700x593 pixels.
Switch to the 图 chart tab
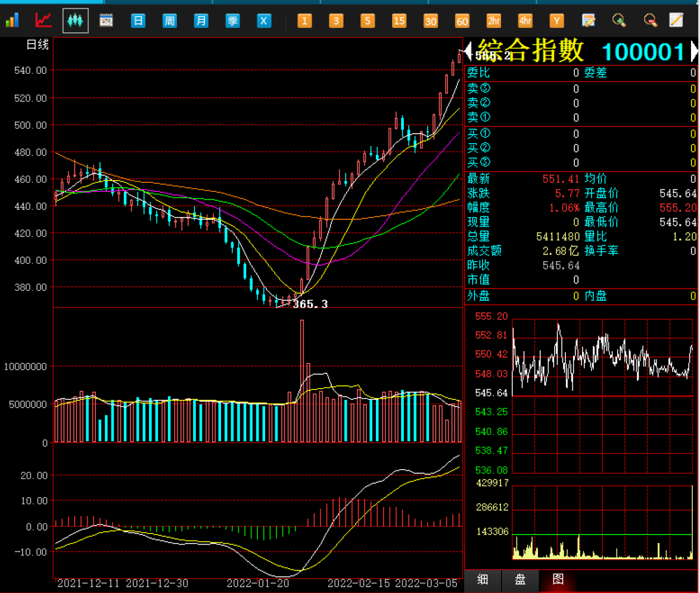(558, 579)
